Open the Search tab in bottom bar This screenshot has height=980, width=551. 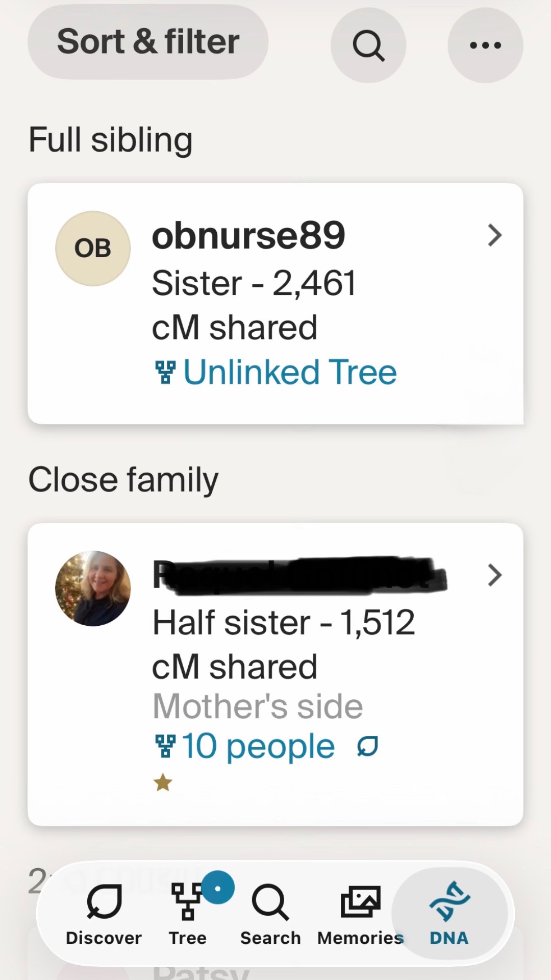[x=270, y=914]
